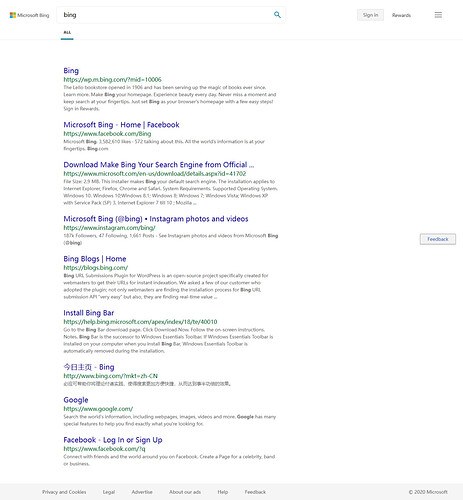Click the magnifier search icon
The width and height of the screenshot is (463, 500).
(277, 15)
